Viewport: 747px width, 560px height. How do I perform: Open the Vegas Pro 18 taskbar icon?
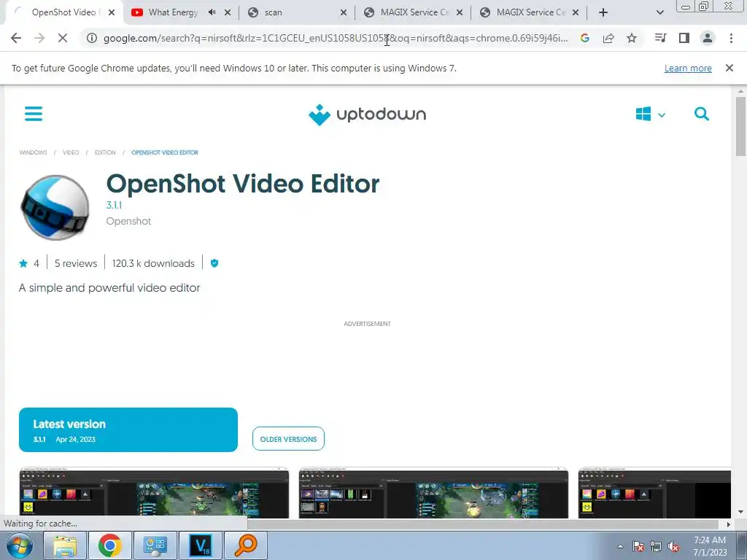[x=200, y=545]
